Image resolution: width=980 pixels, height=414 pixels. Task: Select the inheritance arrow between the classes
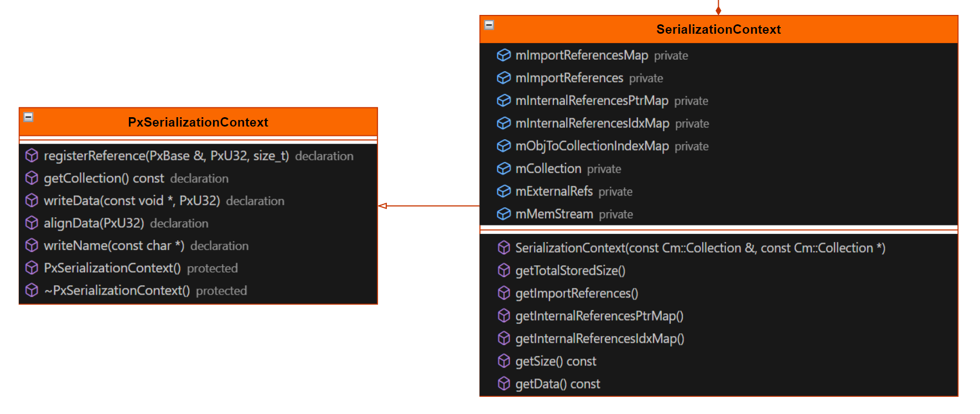click(429, 206)
